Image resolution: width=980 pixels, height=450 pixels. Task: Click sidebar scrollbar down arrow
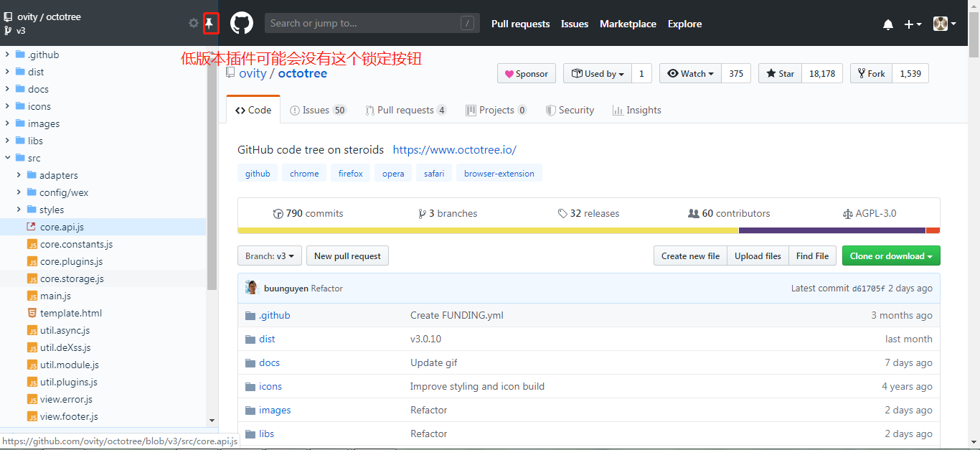[x=212, y=421]
